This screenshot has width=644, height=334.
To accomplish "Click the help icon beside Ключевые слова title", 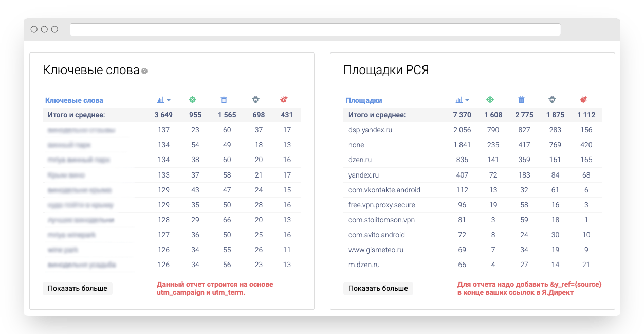I will [x=144, y=71].
